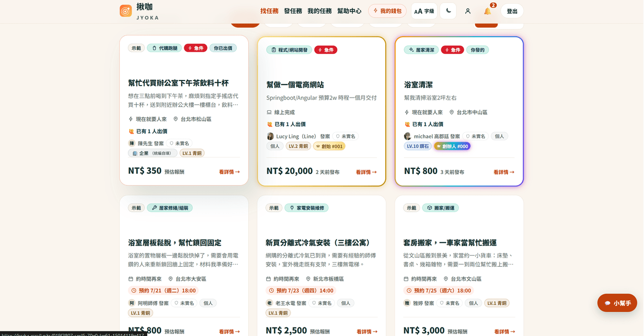Click the 登出 logout button
The width and height of the screenshot is (644, 336).
tap(512, 11)
